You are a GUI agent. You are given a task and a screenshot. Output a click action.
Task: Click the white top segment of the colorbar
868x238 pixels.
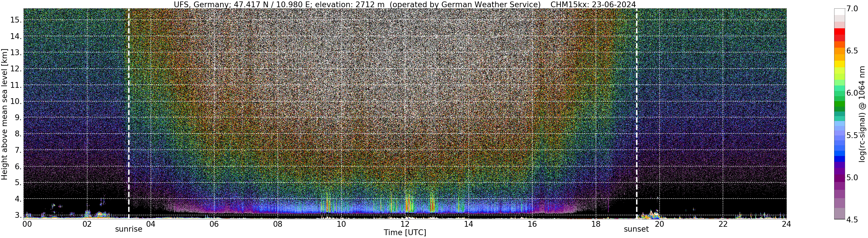(840, 12)
